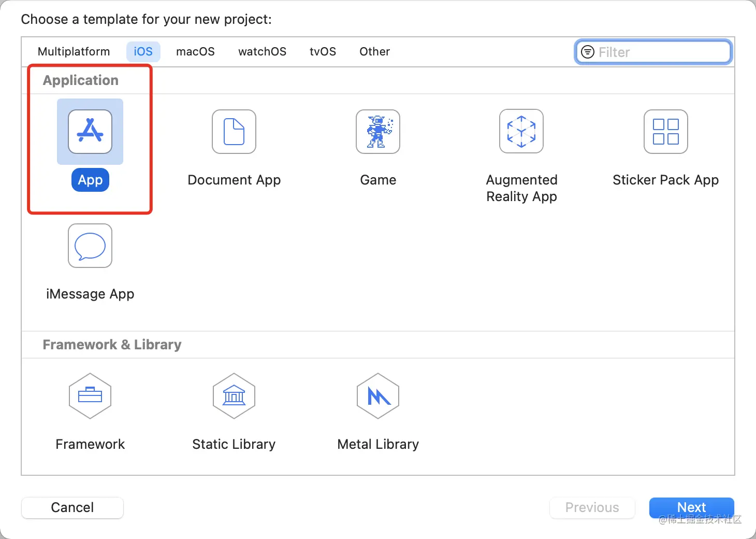Click the filter icon in search field
The image size is (756, 539).
click(588, 52)
